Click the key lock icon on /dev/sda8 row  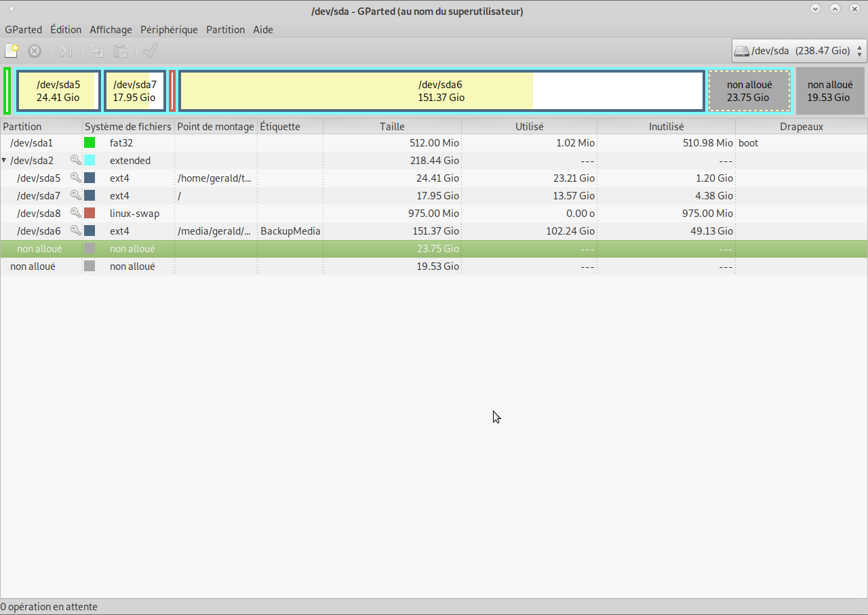pos(75,214)
